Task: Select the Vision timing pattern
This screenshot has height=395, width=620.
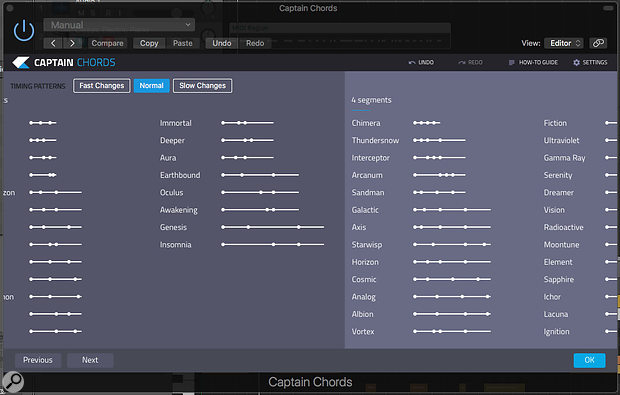Action: point(554,210)
